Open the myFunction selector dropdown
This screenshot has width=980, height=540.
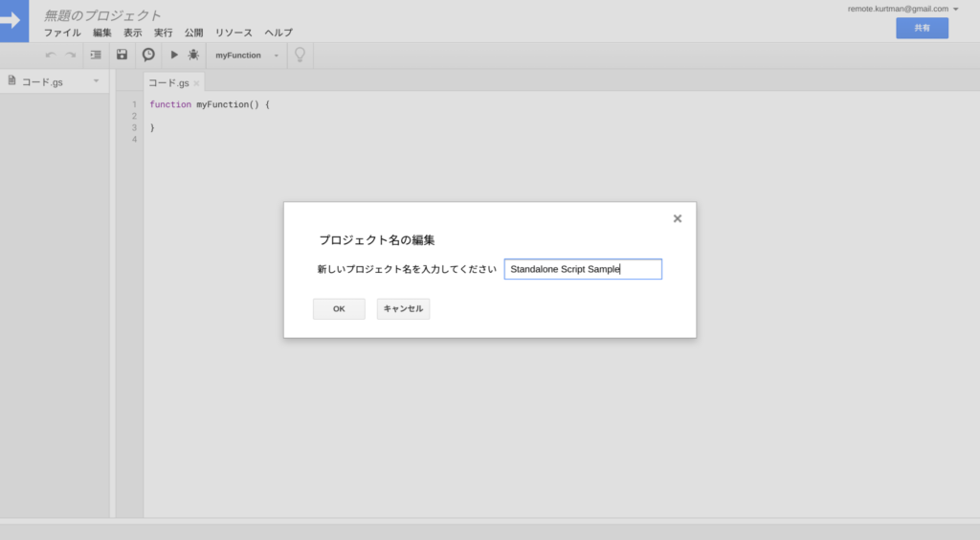click(x=247, y=55)
